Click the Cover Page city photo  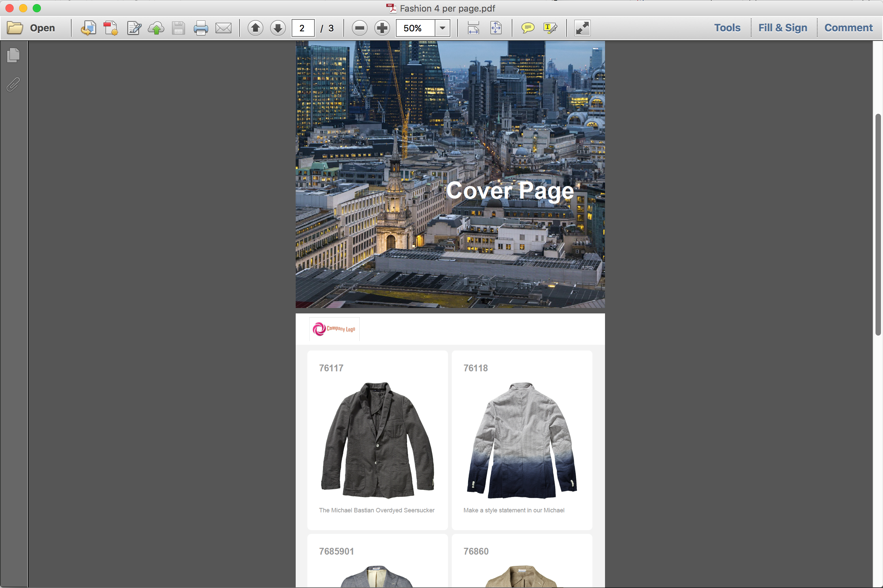point(450,174)
